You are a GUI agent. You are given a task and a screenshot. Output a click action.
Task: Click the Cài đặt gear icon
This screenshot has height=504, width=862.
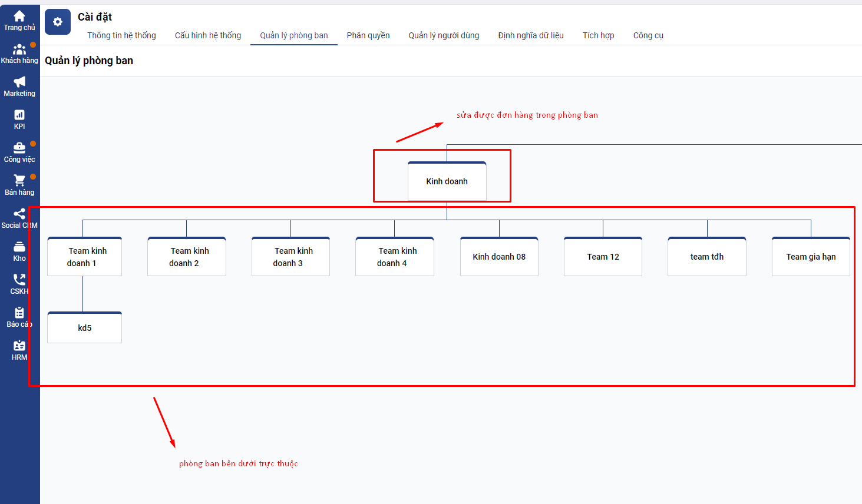click(x=58, y=22)
